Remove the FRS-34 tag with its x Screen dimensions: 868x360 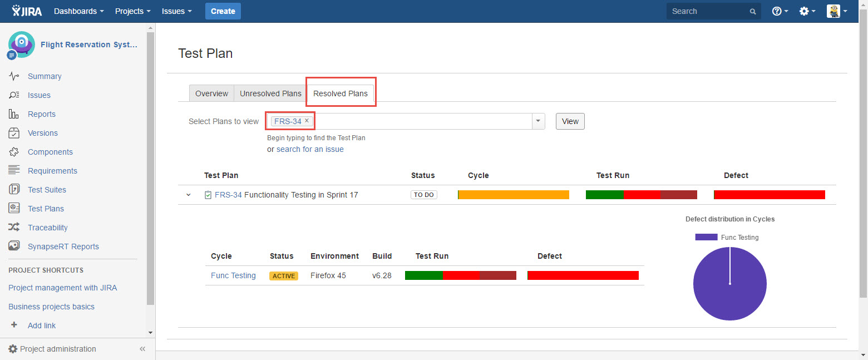(x=307, y=121)
